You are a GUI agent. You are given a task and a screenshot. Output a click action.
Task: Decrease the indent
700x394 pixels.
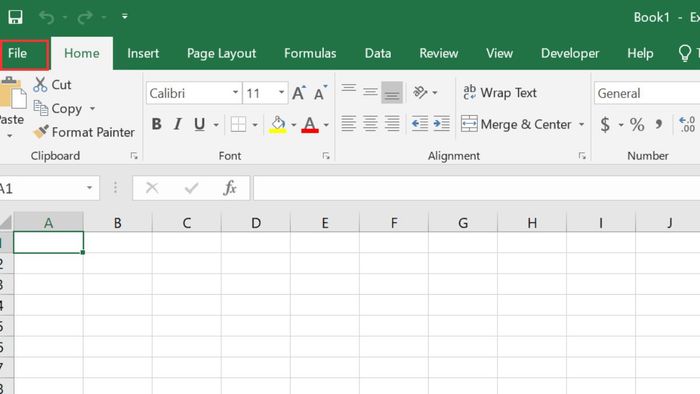coord(420,124)
